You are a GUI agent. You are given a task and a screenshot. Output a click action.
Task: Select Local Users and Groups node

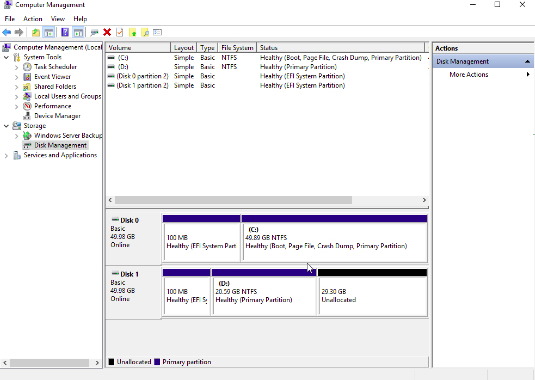[68, 97]
